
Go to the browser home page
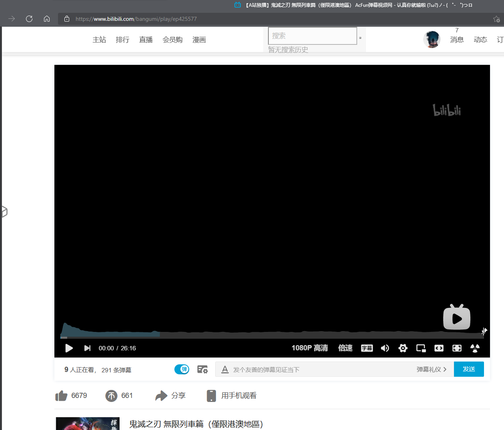click(47, 19)
